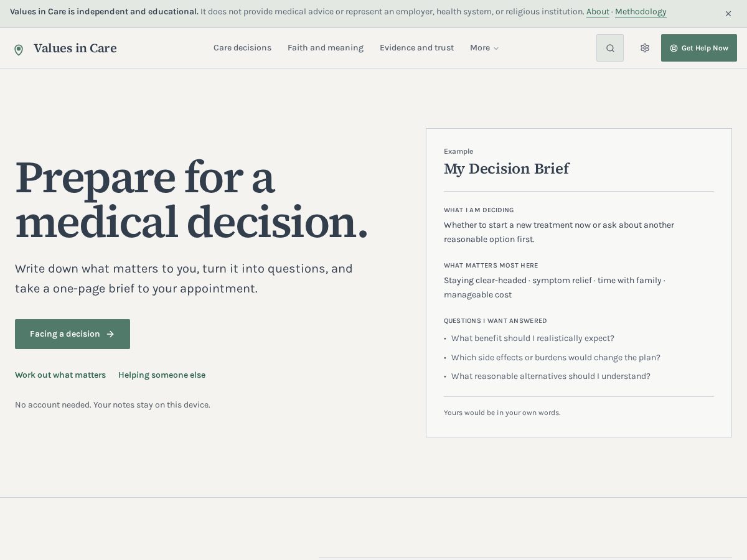Screen dimensions: 747x560
Task: Select the question about realistic benefit
Action: (x=532, y=338)
